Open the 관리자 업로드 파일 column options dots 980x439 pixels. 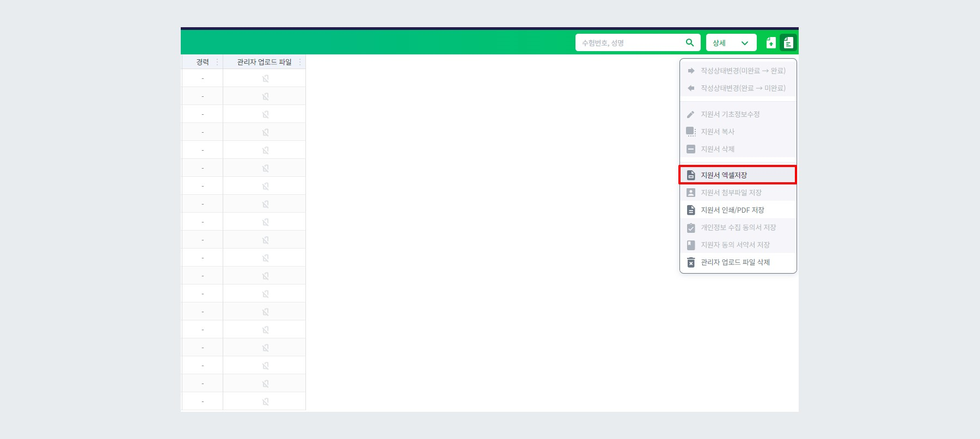pyautogui.click(x=300, y=62)
